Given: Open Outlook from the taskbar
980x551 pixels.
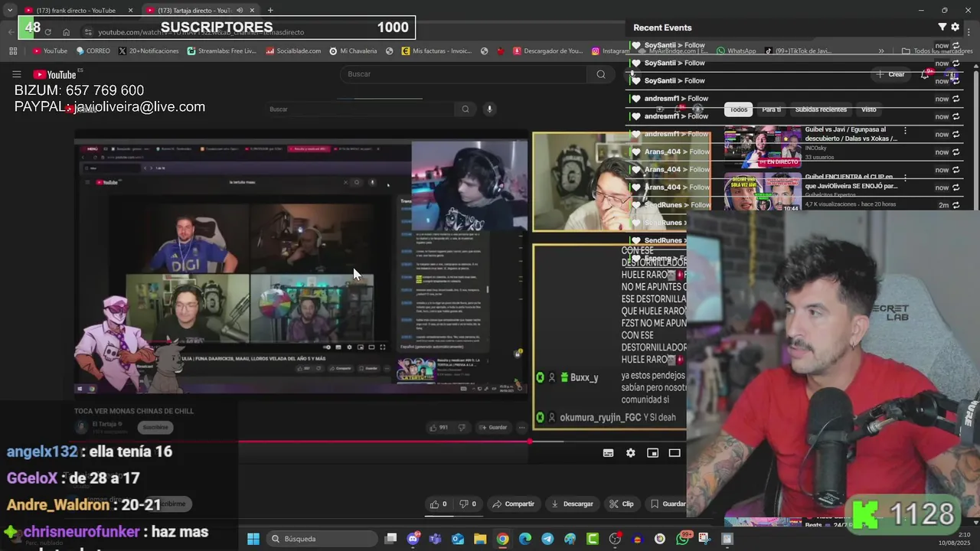Looking at the screenshot, I should pyautogui.click(x=458, y=539).
